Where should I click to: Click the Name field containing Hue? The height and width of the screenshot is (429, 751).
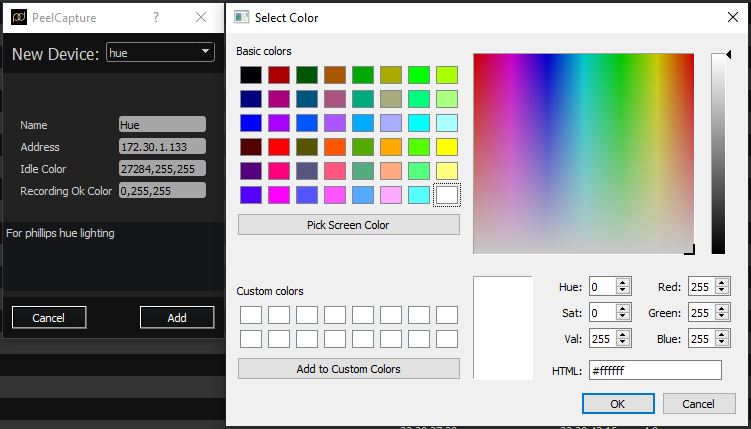[x=162, y=124]
